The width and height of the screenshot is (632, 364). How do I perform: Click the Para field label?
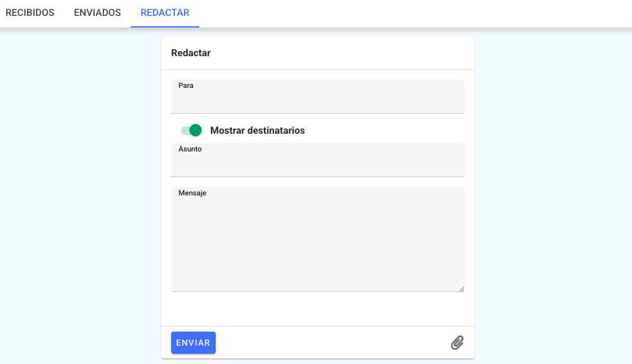186,86
